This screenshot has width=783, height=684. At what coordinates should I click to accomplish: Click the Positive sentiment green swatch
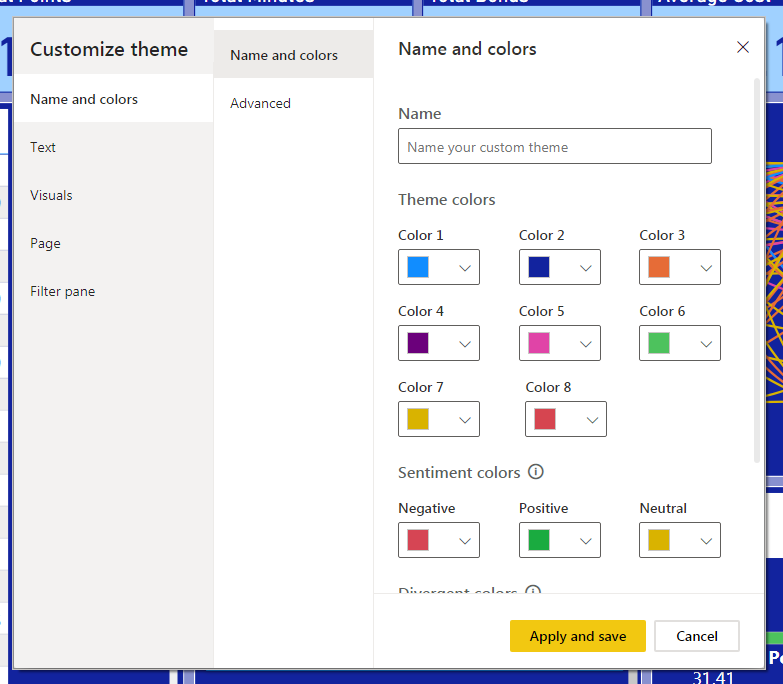point(539,540)
